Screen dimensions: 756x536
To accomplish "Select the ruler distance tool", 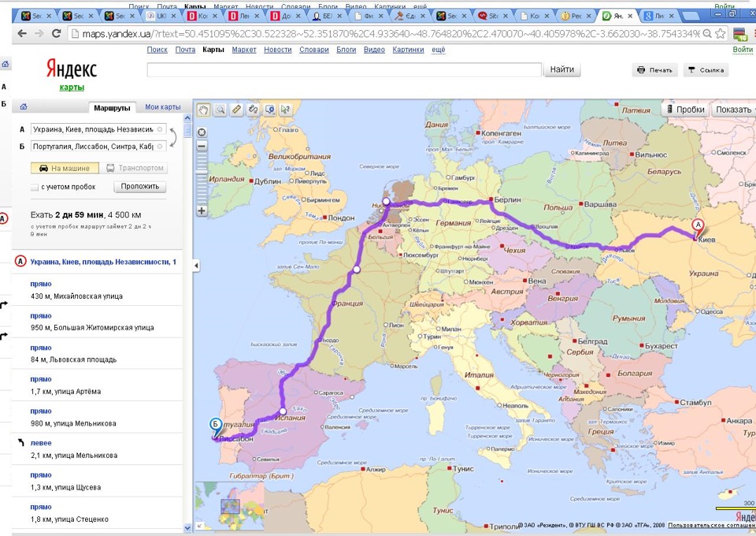I will tap(237, 110).
